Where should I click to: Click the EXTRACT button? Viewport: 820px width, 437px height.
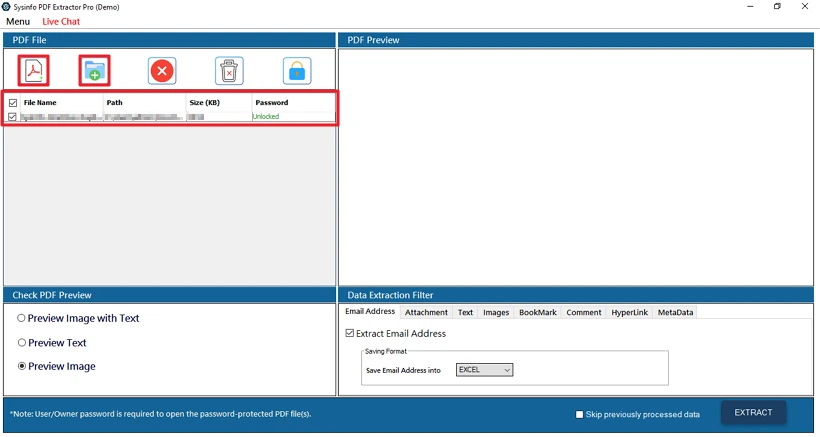(x=753, y=412)
